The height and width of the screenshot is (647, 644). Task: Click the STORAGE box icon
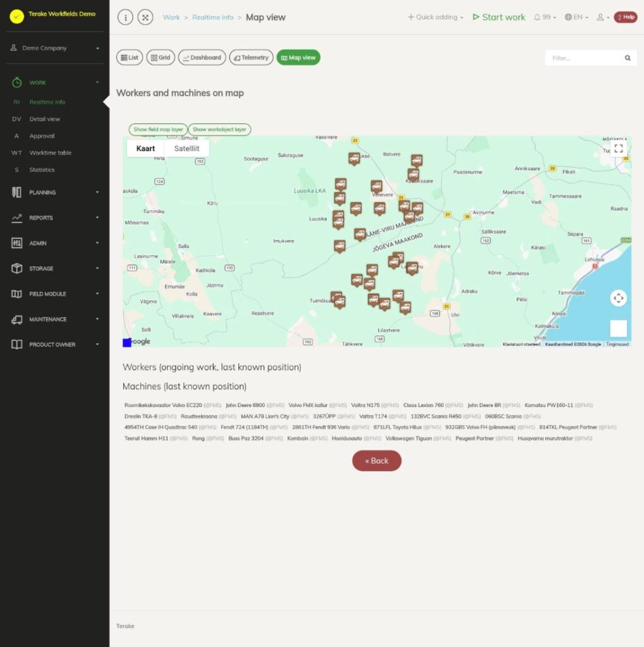point(16,269)
